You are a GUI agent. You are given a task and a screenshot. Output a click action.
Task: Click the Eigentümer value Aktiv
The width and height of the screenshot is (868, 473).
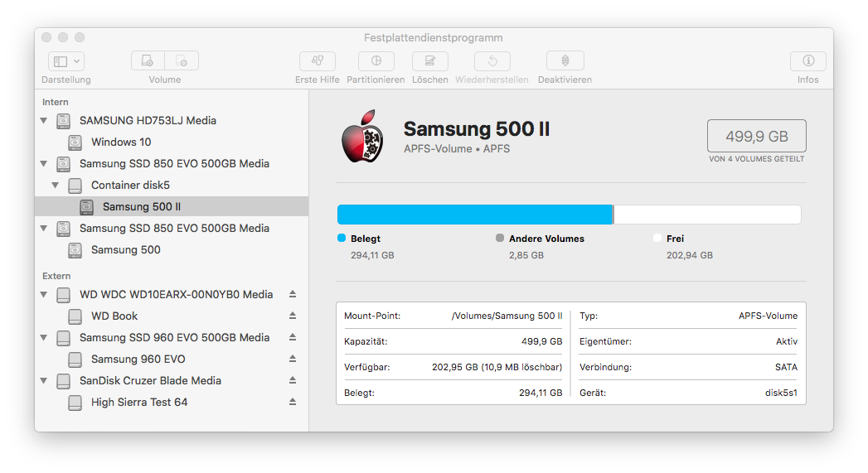787,342
